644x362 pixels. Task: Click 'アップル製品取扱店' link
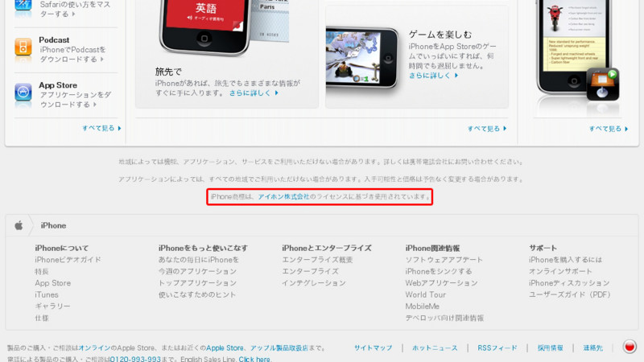(279, 348)
